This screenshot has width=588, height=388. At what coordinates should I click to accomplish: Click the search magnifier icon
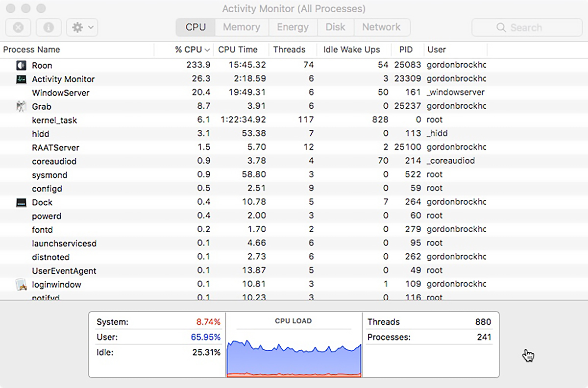pyautogui.click(x=501, y=27)
